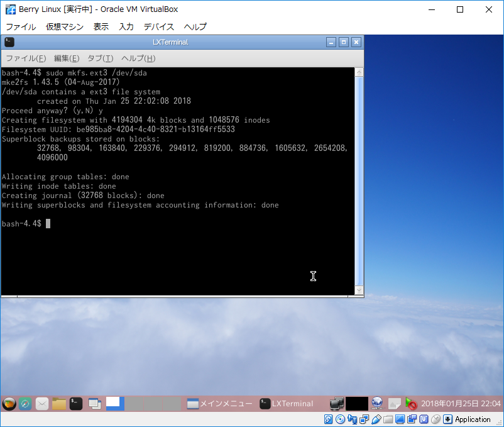
Task: Close the LXTerminal window
Action: click(356, 42)
